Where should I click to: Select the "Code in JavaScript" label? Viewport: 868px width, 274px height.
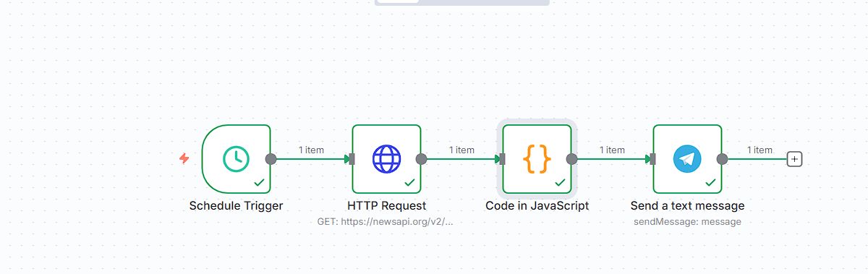[537, 205]
